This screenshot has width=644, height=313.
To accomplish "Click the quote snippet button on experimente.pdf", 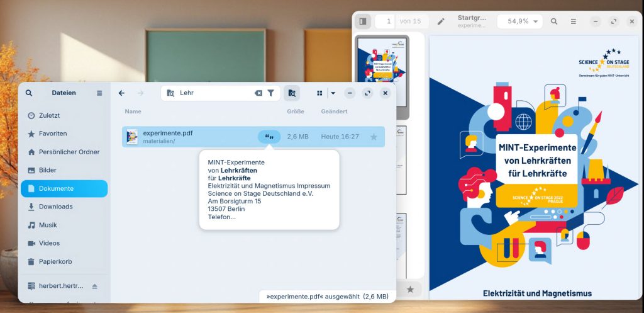I will [269, 137].
